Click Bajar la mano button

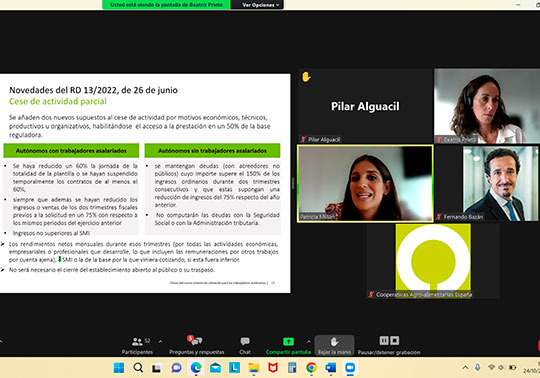coord(334,345)
